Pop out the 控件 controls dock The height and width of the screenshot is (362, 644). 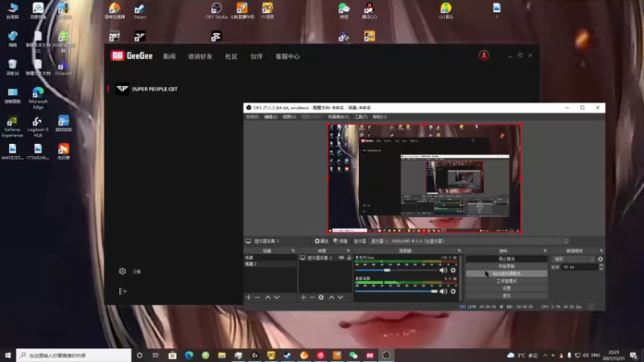point(545,250)
